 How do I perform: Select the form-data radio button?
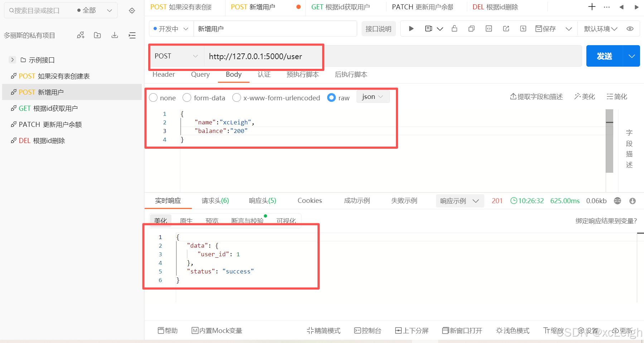click(x=187, y=97)
